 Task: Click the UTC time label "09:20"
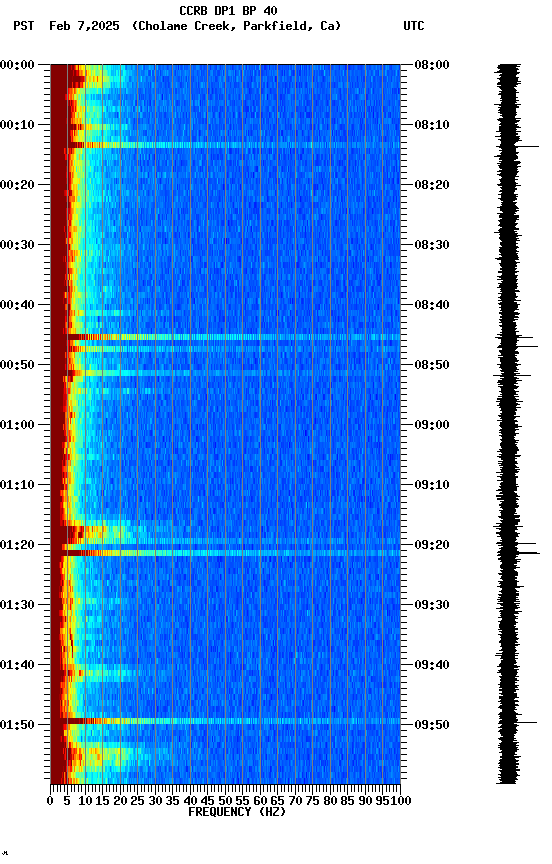pyautogui.click(x=432, y=545)
